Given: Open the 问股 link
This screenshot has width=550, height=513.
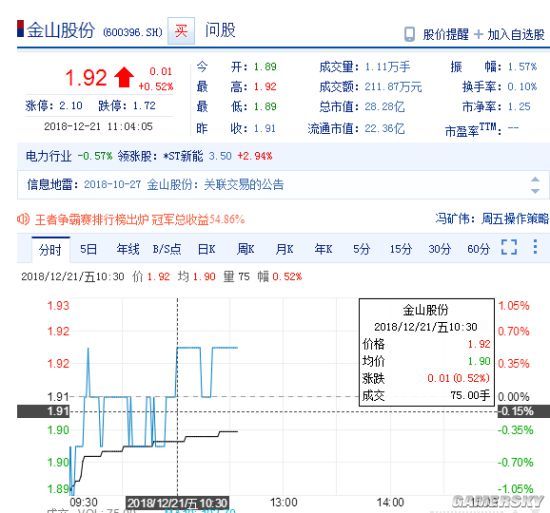Looking at the screenshot, I should tap(220, 30).
